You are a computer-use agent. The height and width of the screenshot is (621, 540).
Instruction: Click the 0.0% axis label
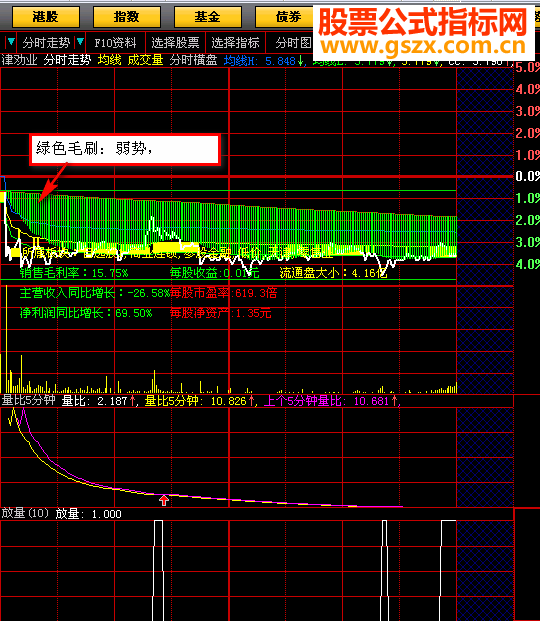527,176
